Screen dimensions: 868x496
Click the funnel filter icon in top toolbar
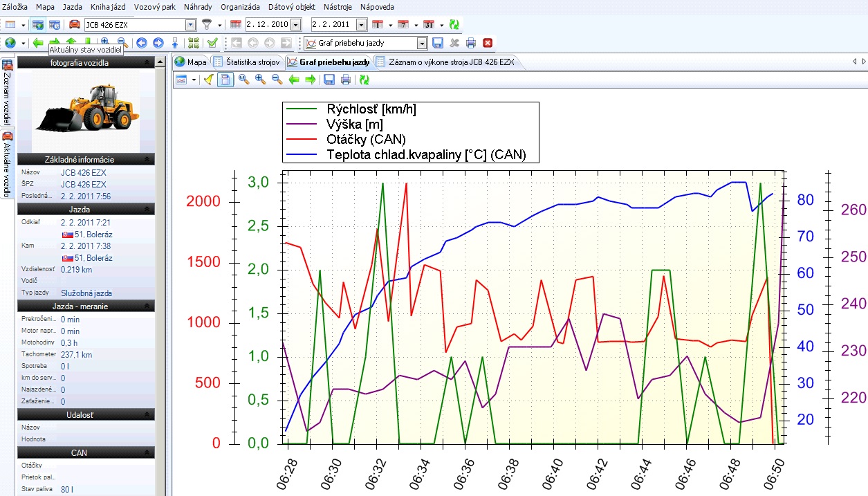coord(207,25)
